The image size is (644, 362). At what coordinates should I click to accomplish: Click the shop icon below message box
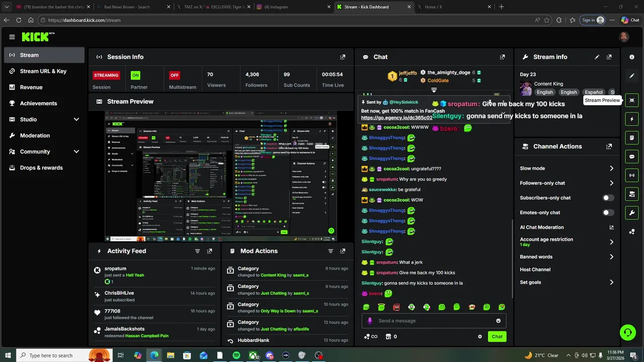click(388, 336)
